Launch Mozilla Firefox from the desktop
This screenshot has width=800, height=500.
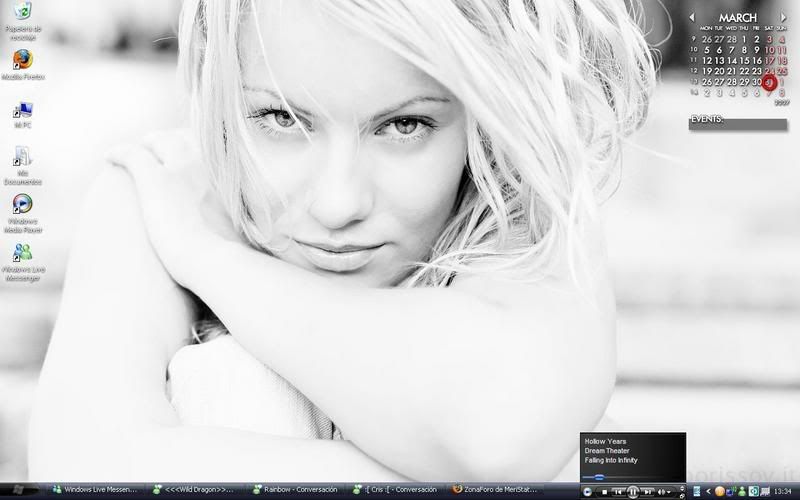22,61
